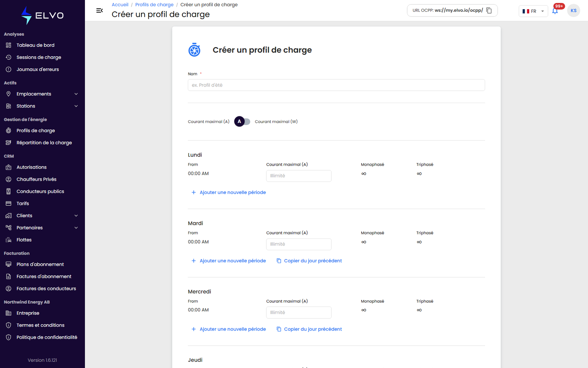Click the KS user avatar
This screenshot has width=588, height=368.
(x=573, y=11)
